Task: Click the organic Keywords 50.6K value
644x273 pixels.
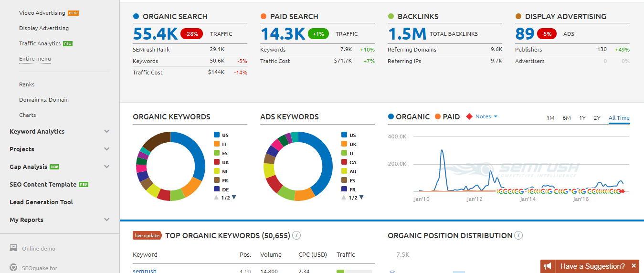Action: click(x=217, y=61)
